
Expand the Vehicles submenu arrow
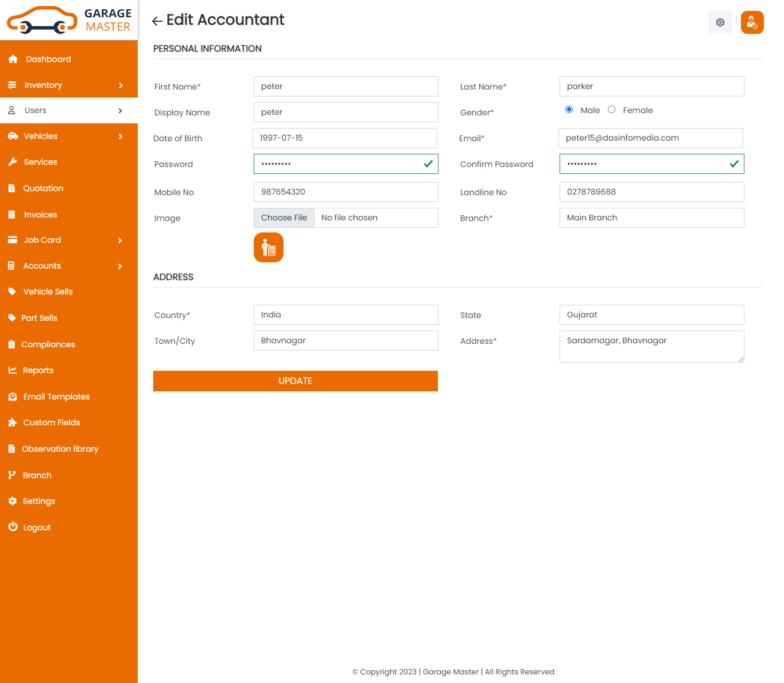point(121,137)
